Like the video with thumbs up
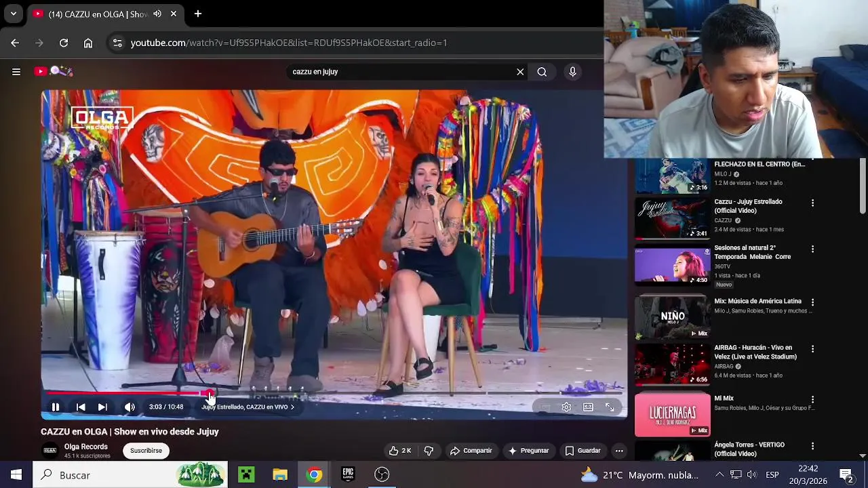The image size is (868, 488). [400, 451]
